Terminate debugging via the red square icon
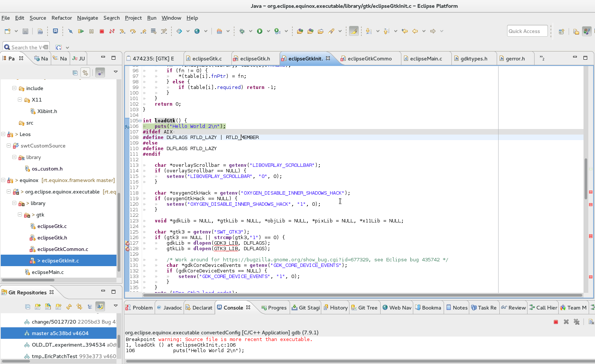 point(102,31)
